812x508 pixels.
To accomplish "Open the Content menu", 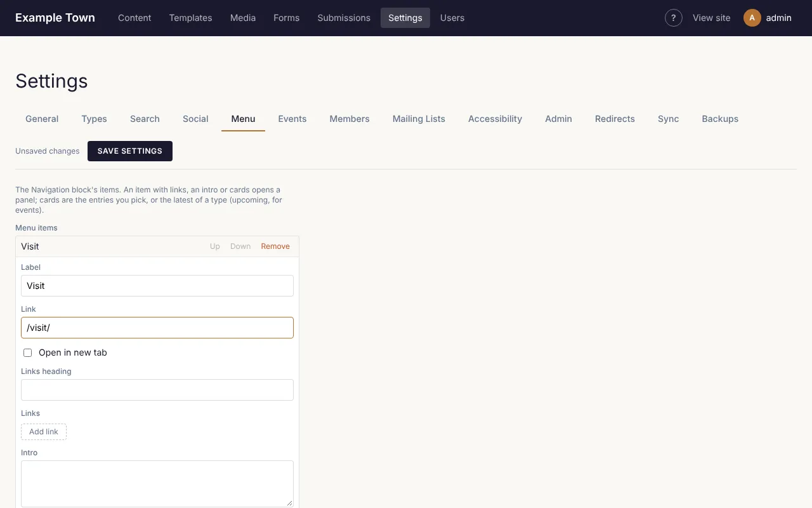I will (x=134, y=18).
